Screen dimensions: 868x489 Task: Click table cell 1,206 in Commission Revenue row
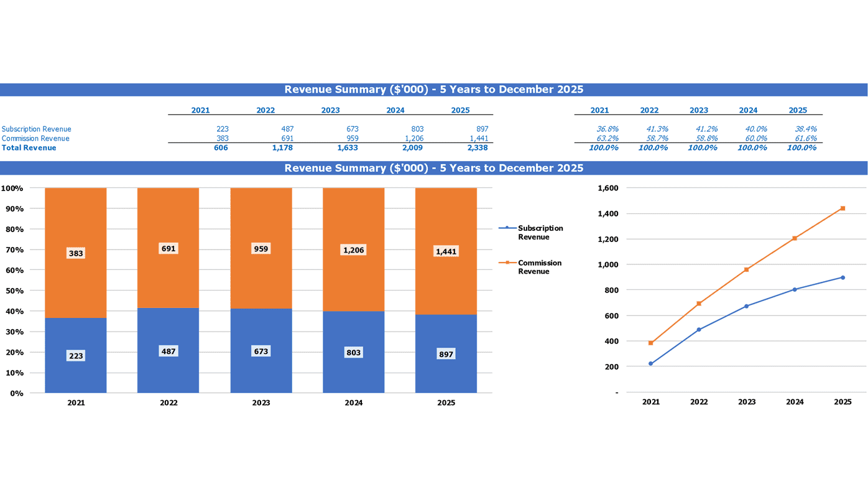(414, 138)
